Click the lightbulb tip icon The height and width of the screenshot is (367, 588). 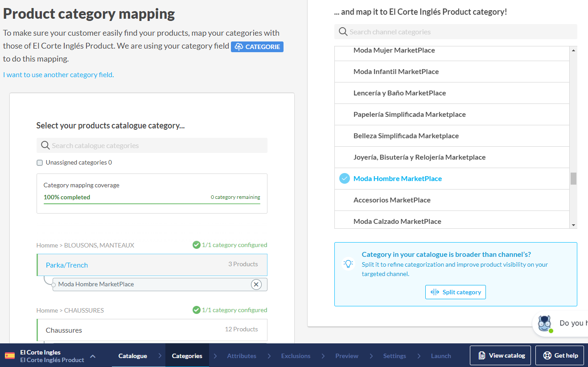coord(348,264)
